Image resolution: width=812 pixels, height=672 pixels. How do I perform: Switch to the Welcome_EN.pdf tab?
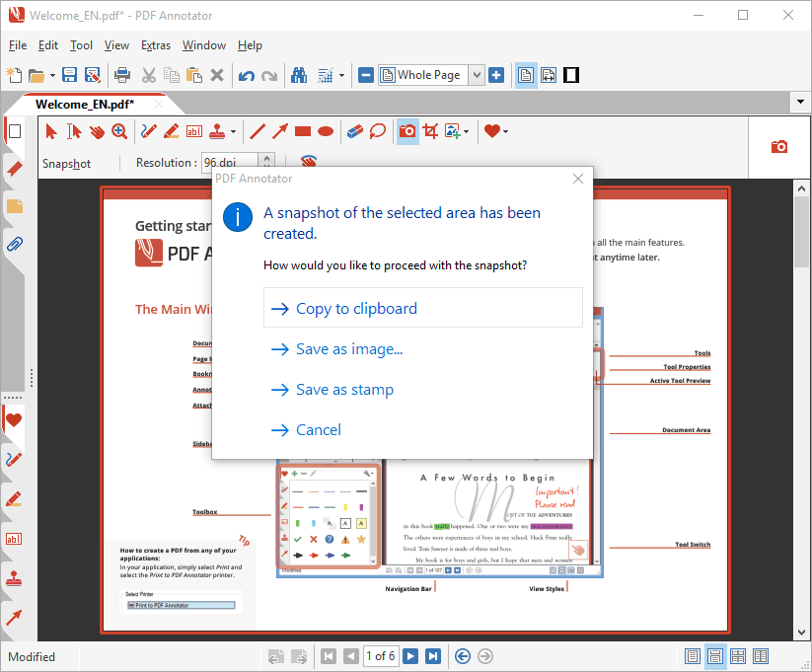[85, 105]
